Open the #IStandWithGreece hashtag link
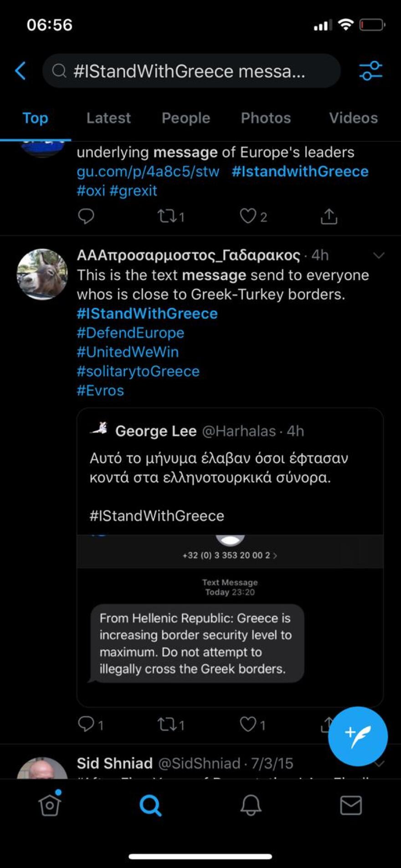 tap(147, 313)
